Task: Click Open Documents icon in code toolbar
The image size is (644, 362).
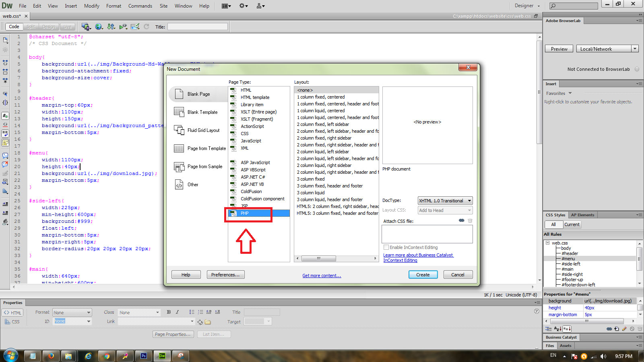Action: click(5, 40)
